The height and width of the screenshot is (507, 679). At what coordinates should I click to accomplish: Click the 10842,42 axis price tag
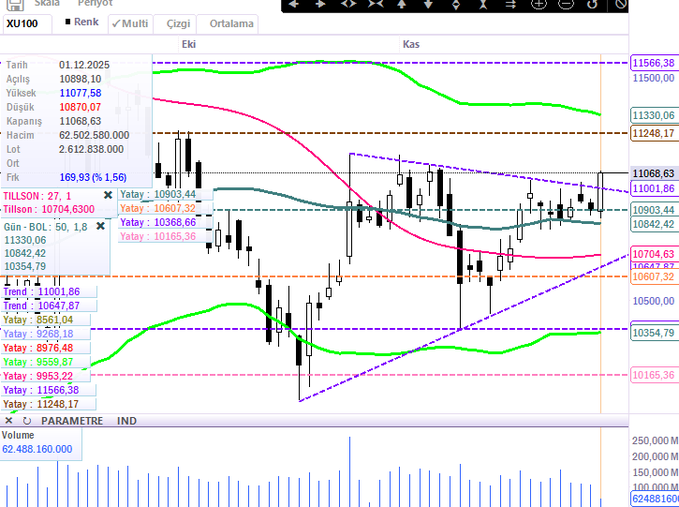pos(654,224)
